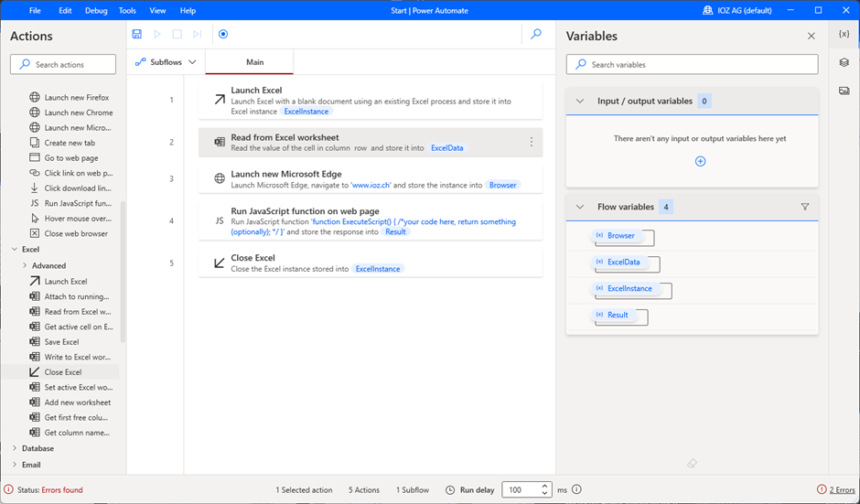Image resolution: width=860 pixels, height=504 pixels.
Task: Expand the Email actions group
Action: pos(15,465)
